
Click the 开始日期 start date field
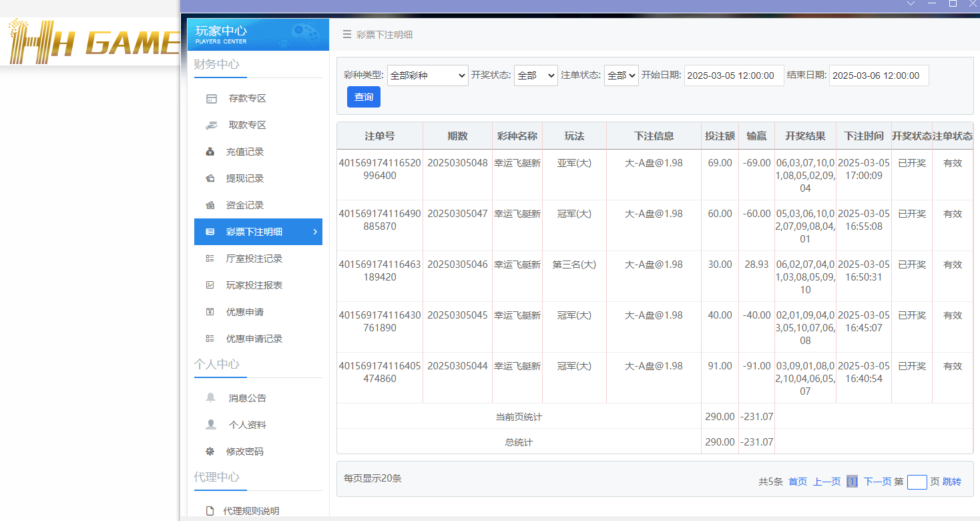(734, 75)
